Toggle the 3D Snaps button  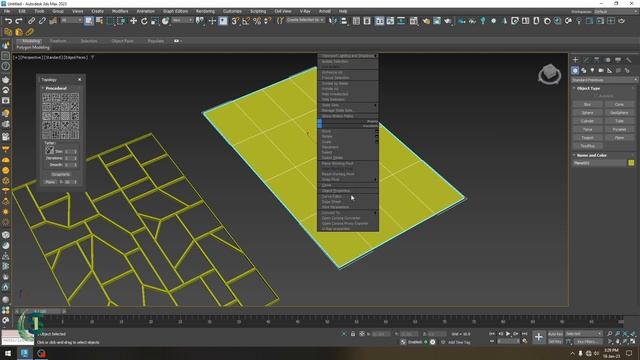point(235,21)
